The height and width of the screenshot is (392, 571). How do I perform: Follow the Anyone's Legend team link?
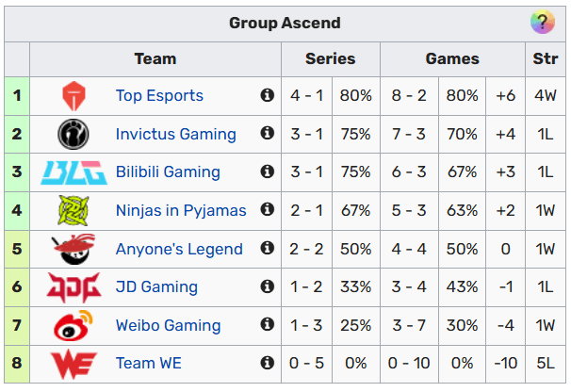click(x=179, y=250)
